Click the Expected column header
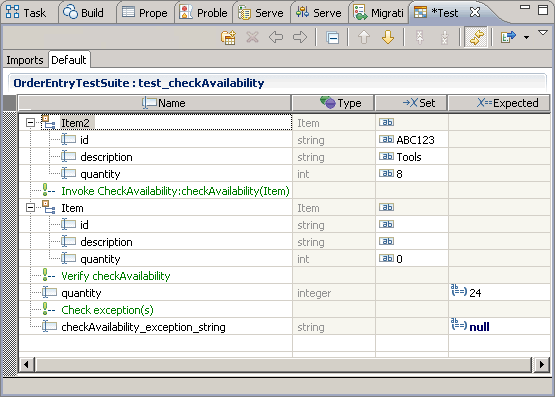Image resolution: width=555 pixels, height=397 pixels. 499,103
